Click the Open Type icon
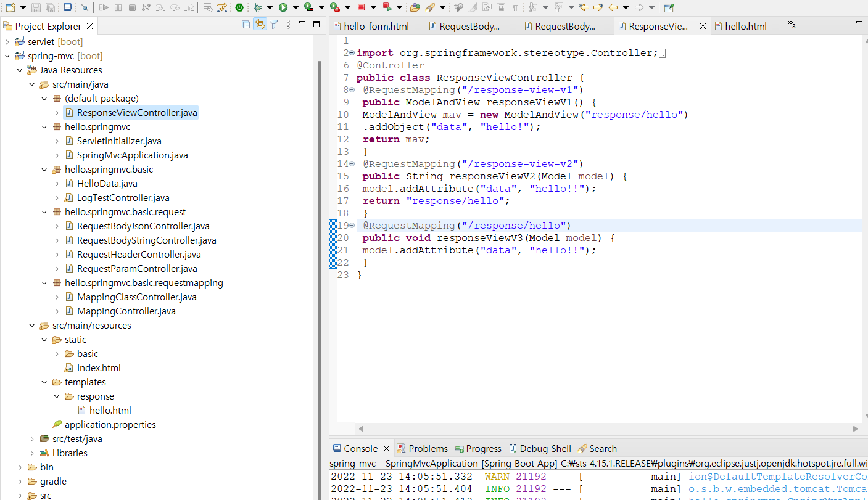The width and height of the screenshot is (868, 500). coord(415,7)
